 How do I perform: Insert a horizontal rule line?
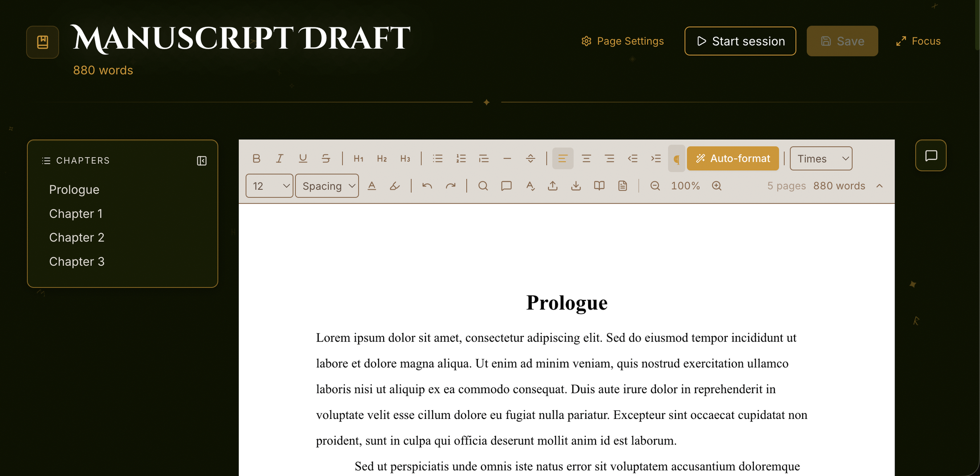click(507, 159)
